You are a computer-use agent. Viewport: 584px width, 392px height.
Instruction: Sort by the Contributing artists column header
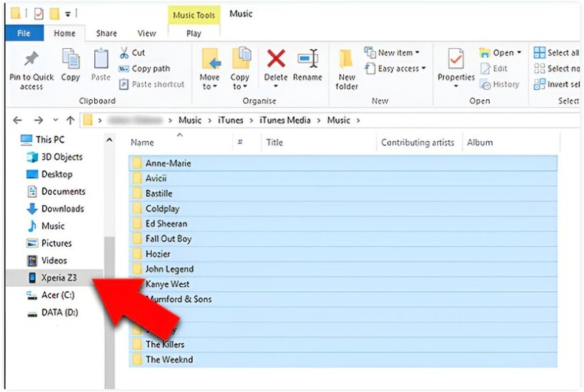tap(418, 143)
